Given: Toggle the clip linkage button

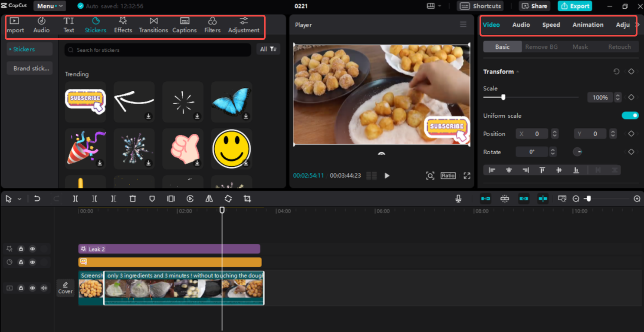Looking at the screenshot, I should point(524,199).
